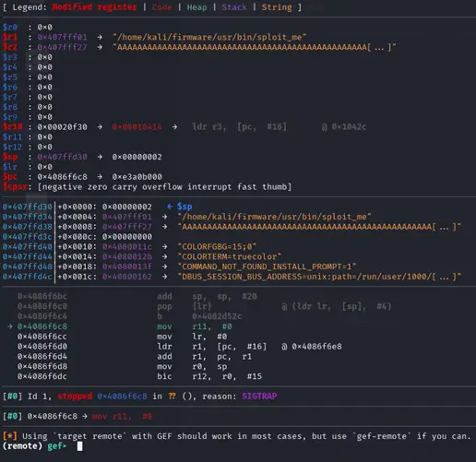Screen dimensions: 476x462
Task: Click the $cpsr flags line
Action: tap(147, 186)
